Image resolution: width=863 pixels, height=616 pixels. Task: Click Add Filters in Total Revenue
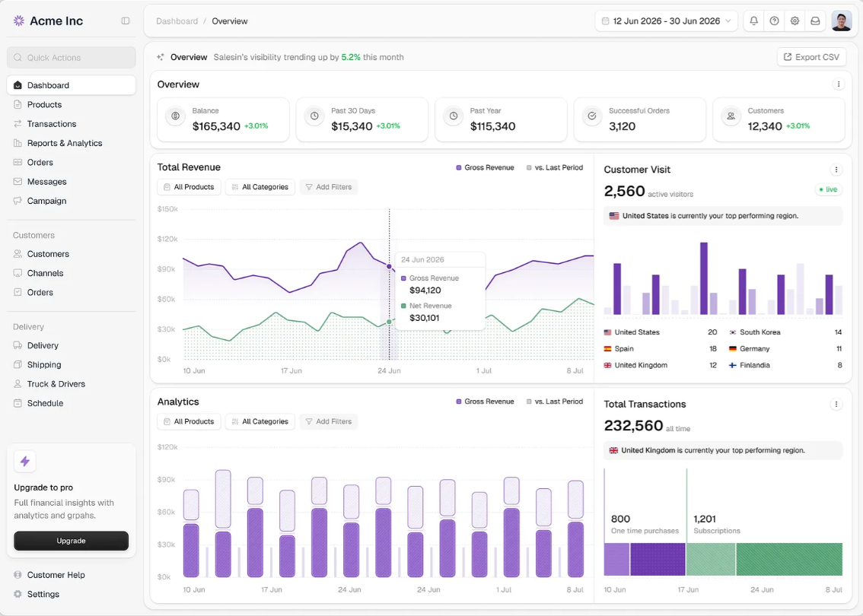click(x=329, y=187)
